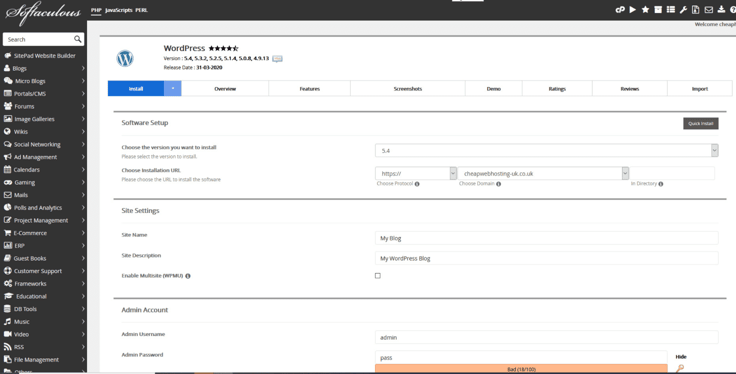
Task: Expand the File Management category
Action: (43, 359)
